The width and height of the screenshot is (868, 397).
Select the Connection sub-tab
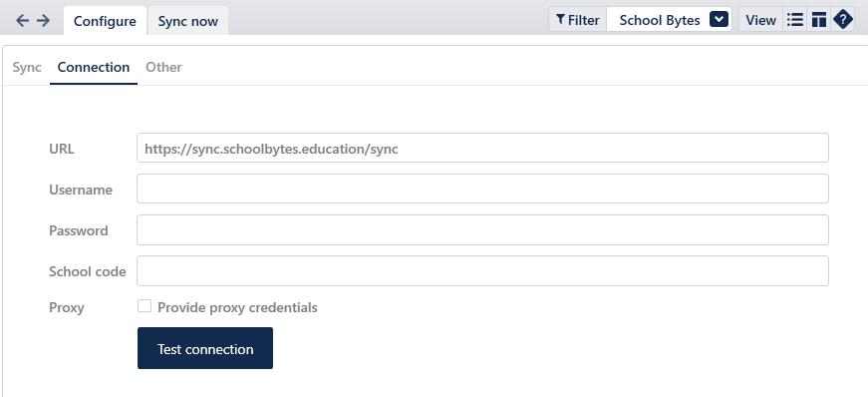94,67
